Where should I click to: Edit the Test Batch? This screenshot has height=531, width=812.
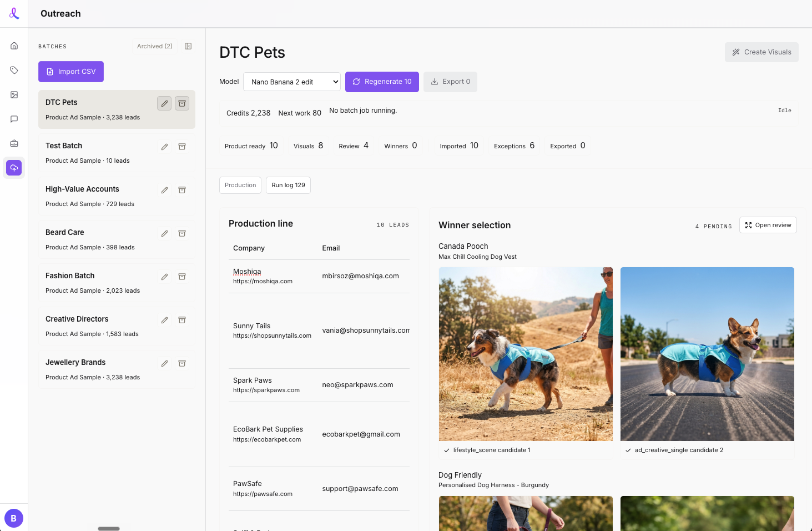click(164, 147)
